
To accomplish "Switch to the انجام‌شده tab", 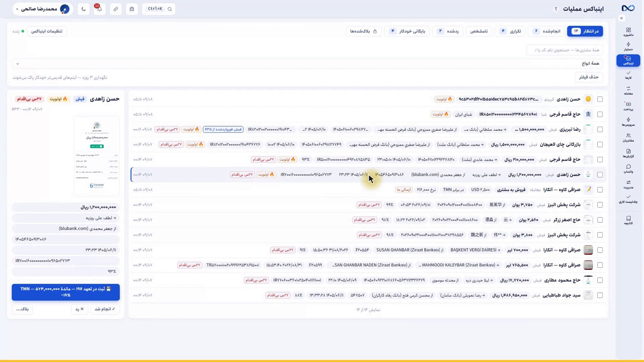I will [x=547, y=31].
